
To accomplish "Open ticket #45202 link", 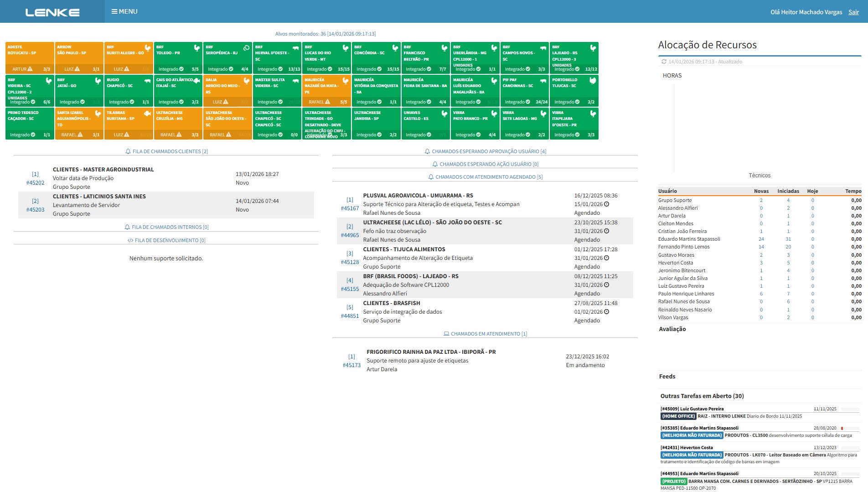I will tap(35, 183).
